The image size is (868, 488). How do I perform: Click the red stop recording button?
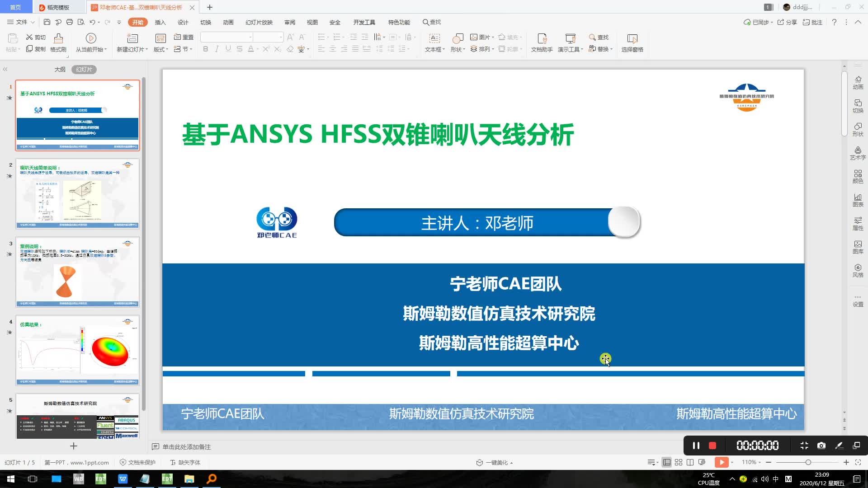coord(712,446)
